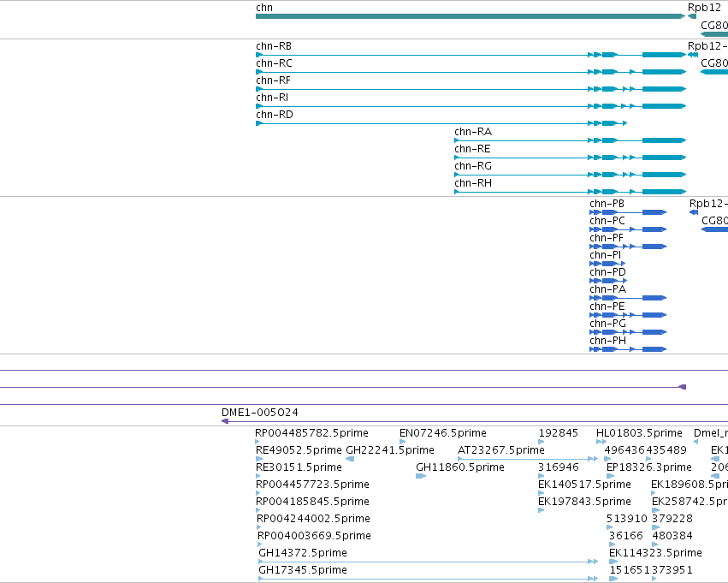Select the EP18326.3prime EST label

649,467
